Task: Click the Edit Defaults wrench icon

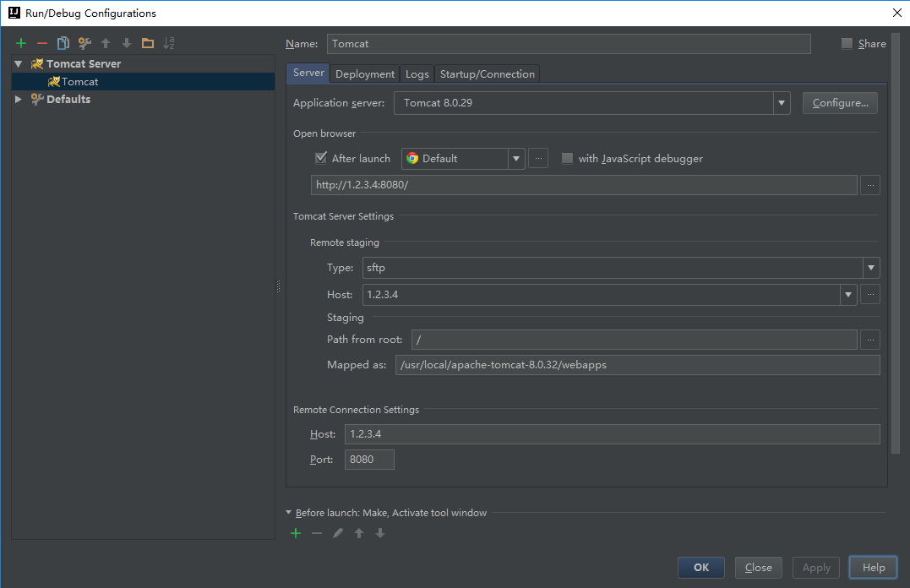Action: 84,43
